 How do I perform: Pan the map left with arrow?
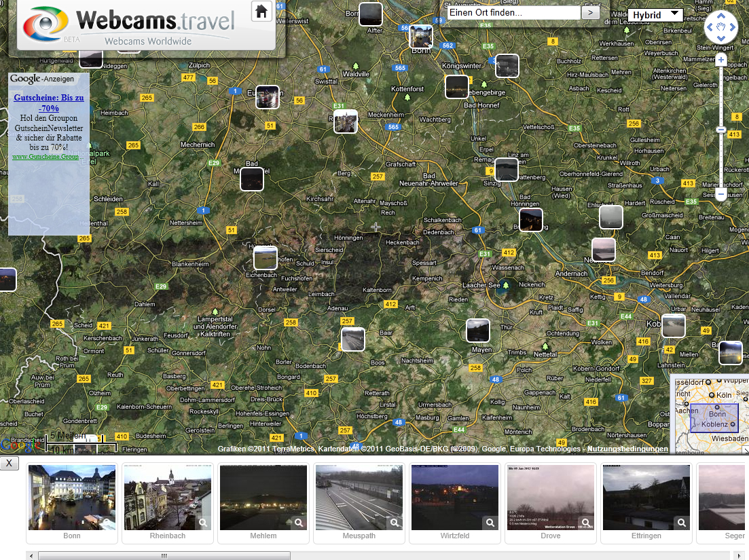710,29
